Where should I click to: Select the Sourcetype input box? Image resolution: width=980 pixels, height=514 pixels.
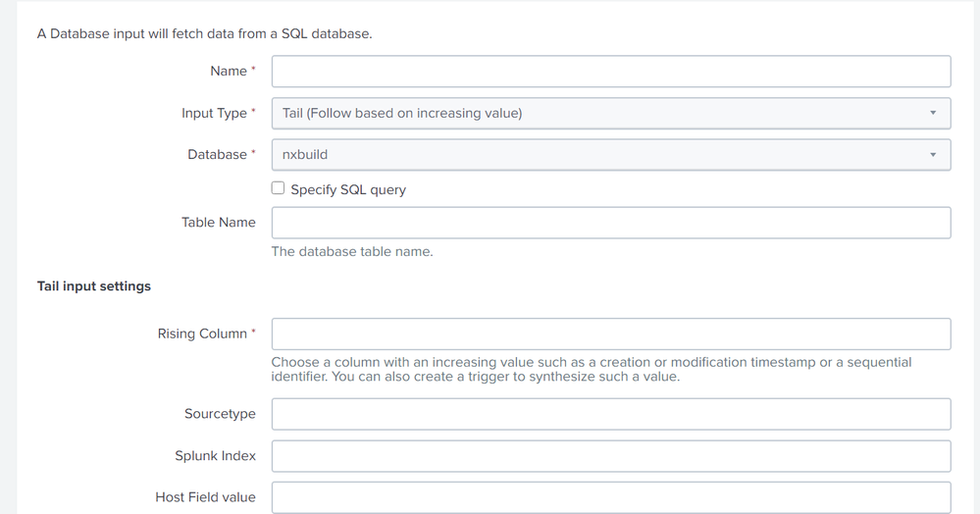pos(610,414)
